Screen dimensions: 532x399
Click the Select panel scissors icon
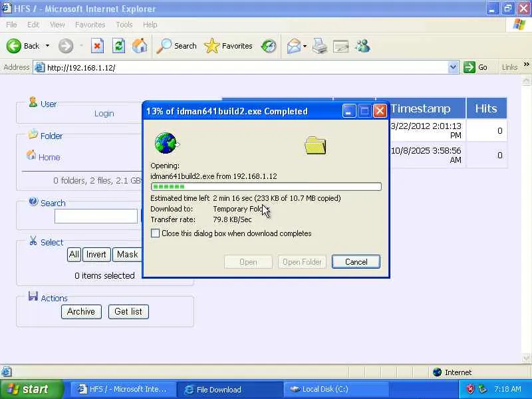(33, 241)
